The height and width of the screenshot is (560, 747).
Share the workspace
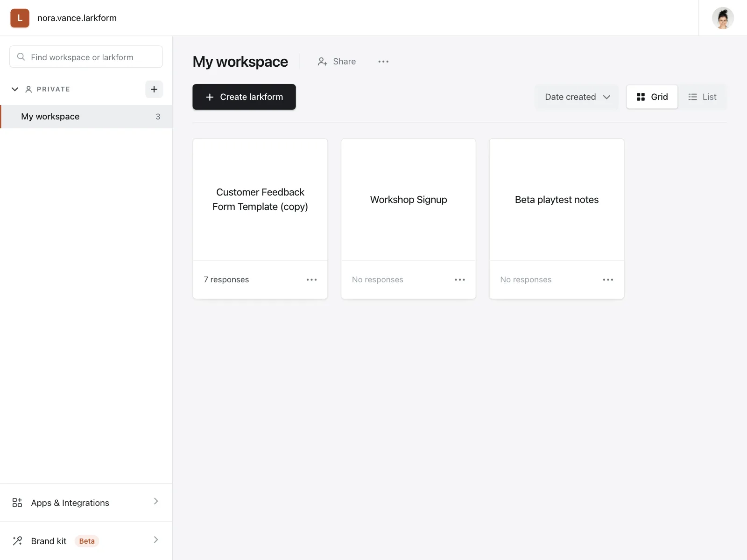337,62
